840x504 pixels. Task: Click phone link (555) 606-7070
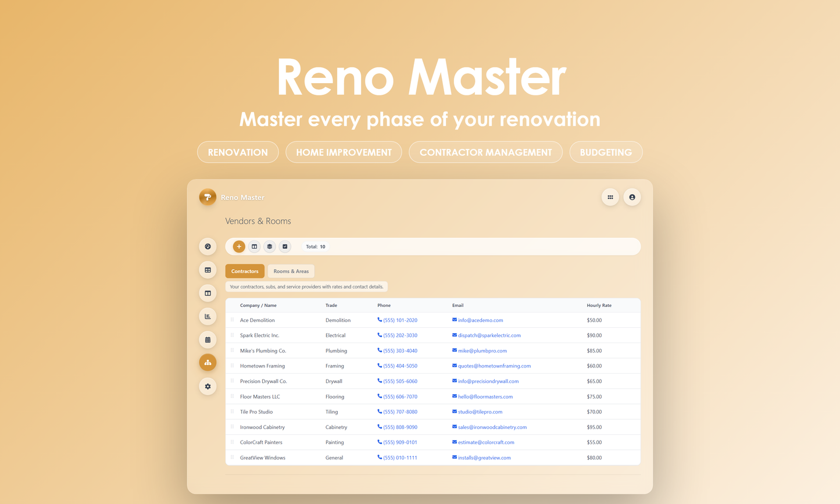click(x=398, y=396)
